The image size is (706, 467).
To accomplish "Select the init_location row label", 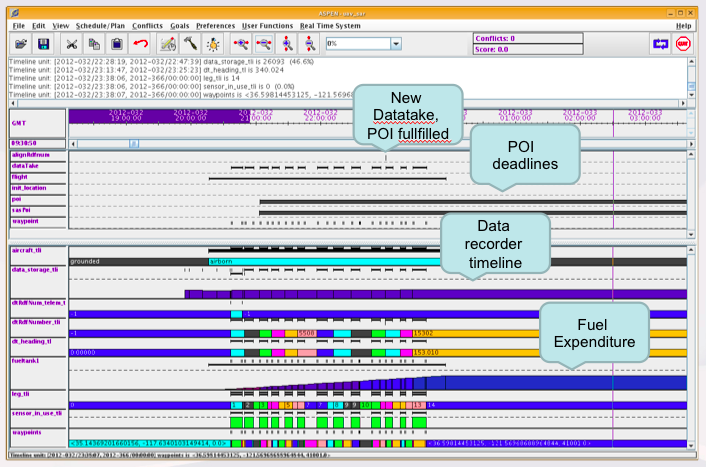I will tap(38, 189).
